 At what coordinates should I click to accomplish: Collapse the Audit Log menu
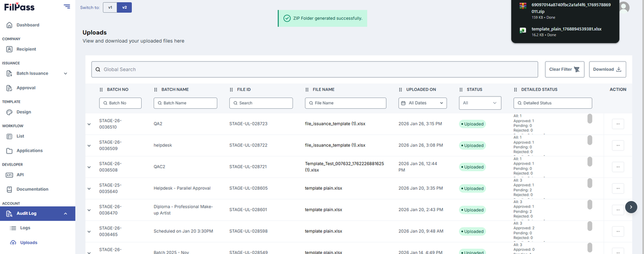coord(65,214)
